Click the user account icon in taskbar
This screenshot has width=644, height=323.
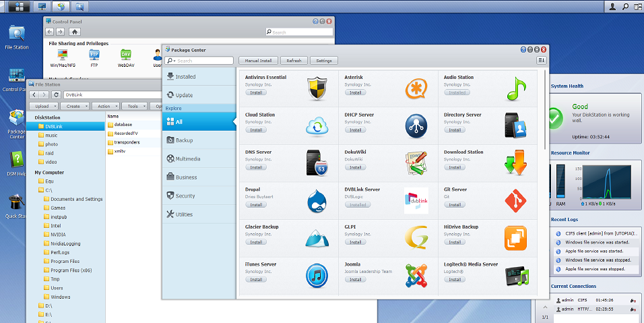(x=612, y=7)
